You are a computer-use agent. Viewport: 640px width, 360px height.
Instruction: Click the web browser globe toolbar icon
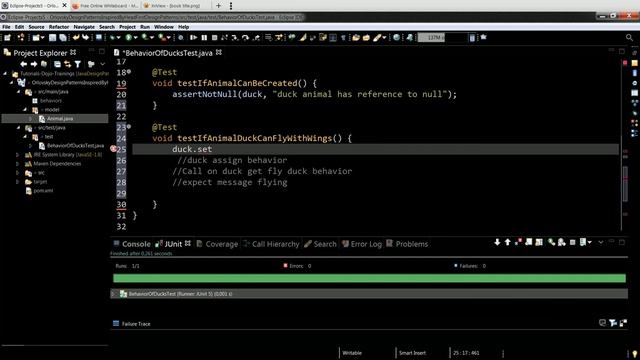click(x=396, y=38)
